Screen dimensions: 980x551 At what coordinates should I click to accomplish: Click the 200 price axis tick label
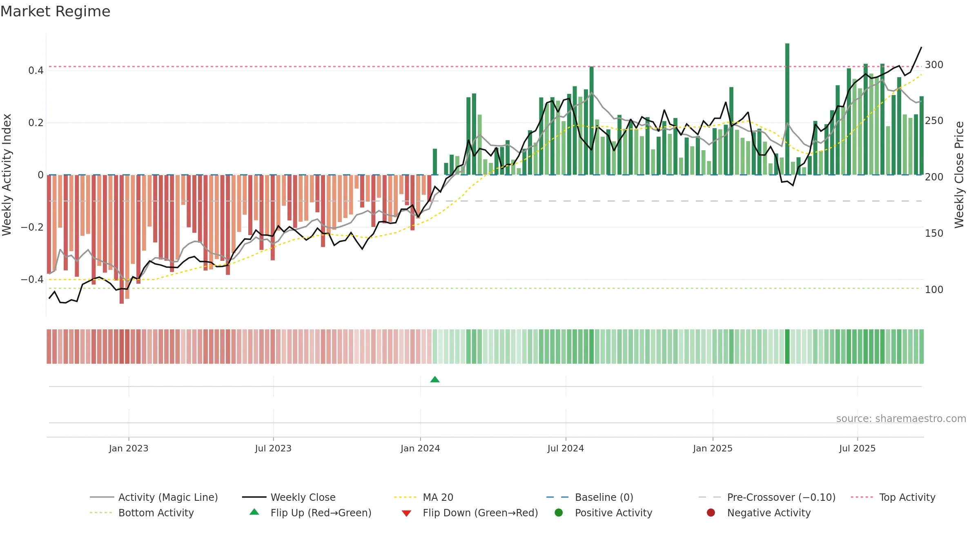point(934,177)
